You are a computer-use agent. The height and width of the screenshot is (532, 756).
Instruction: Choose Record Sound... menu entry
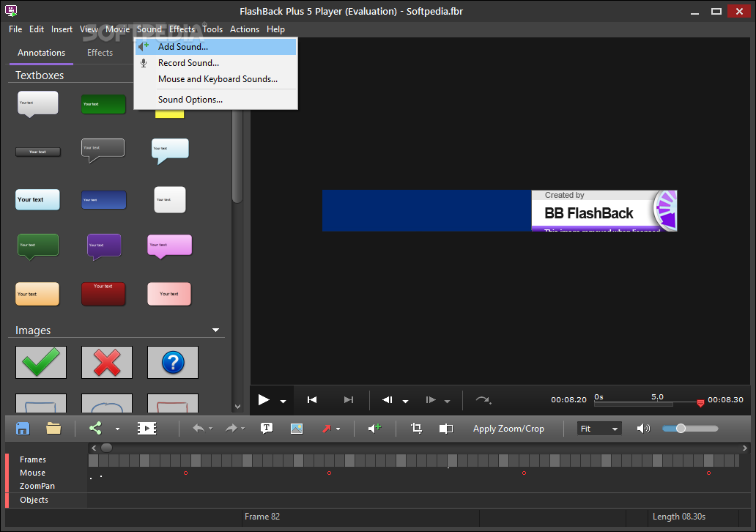[215, 63]
